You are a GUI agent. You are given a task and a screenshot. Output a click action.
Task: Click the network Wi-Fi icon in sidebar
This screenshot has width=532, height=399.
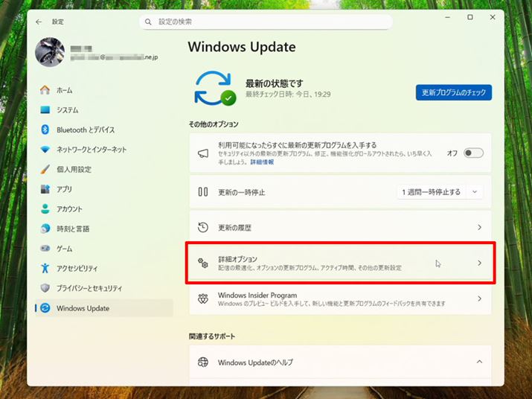(x=45, y=150)
